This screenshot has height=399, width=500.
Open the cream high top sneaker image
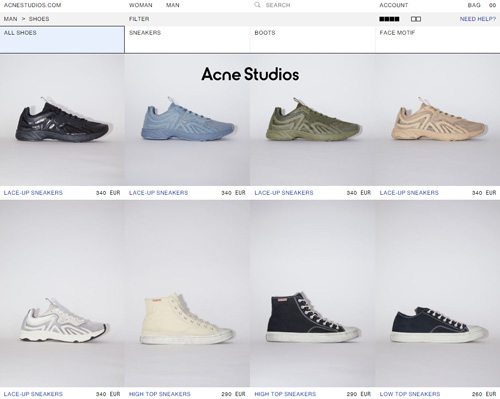(187, 294)
